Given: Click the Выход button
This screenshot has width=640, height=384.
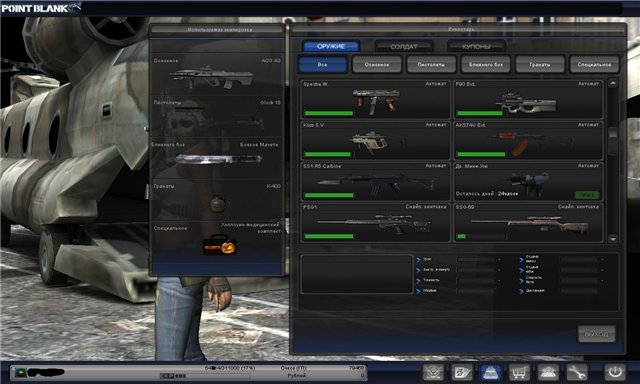Looking at the screenshot, I should pos(596,334).
